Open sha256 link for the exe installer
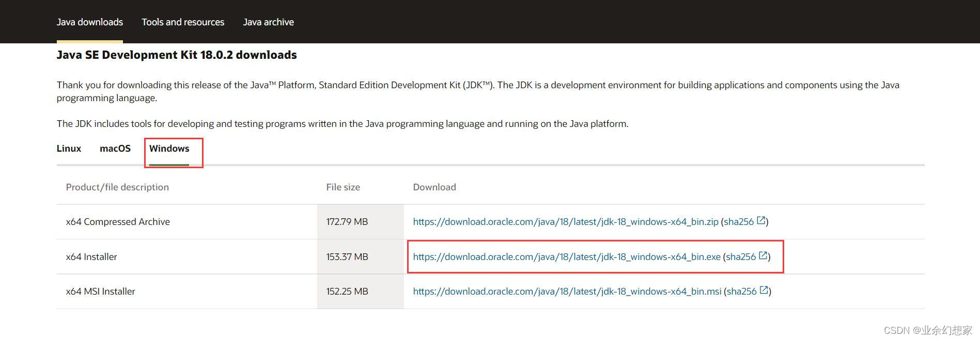Screen dimensions: 980x340 741,257
